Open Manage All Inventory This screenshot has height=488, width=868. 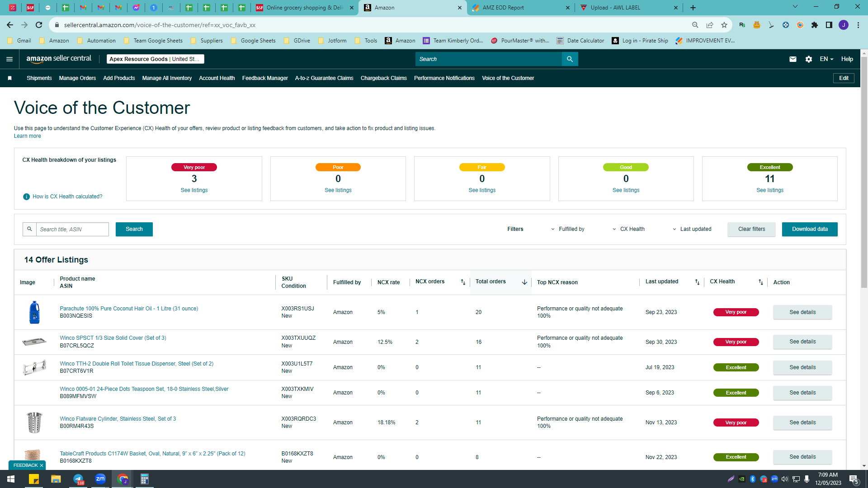click(x=167, y=78)
